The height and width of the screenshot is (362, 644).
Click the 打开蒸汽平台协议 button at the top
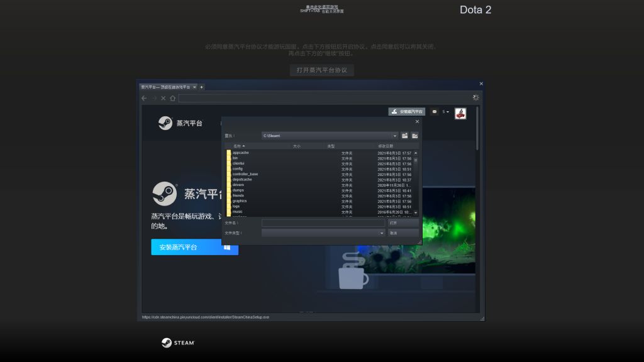[x=321, y=70]
